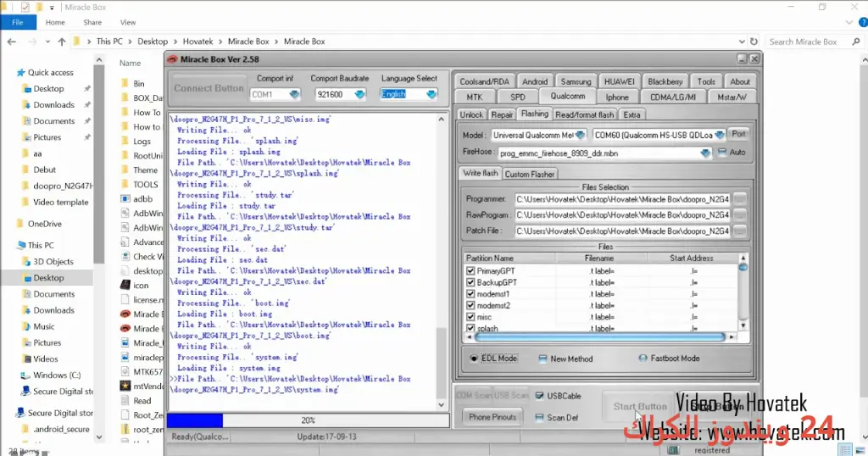Open the TOOLS folder in Explorer
This screenshot has width=868, height=456.
[x=145, y=184]
